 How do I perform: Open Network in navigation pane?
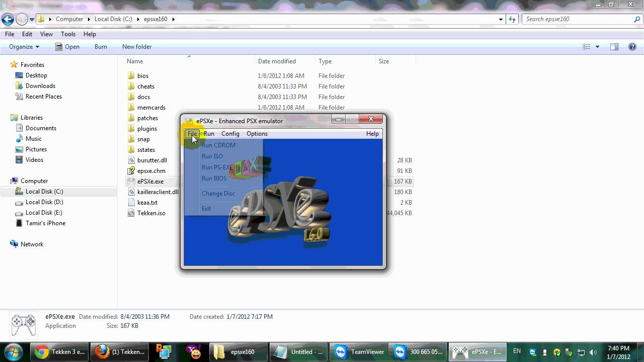point(32,244)
